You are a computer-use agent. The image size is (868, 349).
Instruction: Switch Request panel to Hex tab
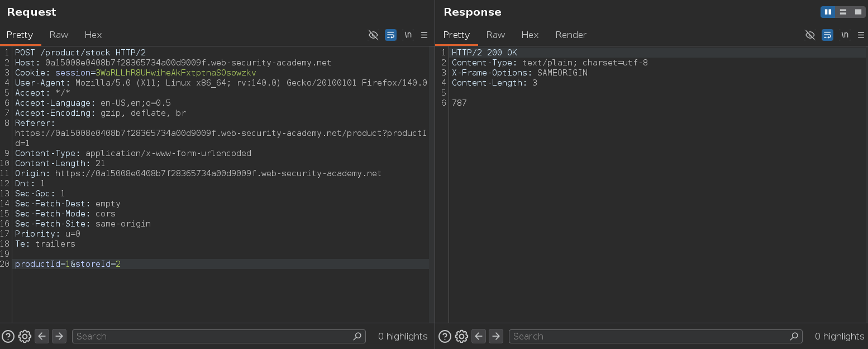tap(93, 35)
